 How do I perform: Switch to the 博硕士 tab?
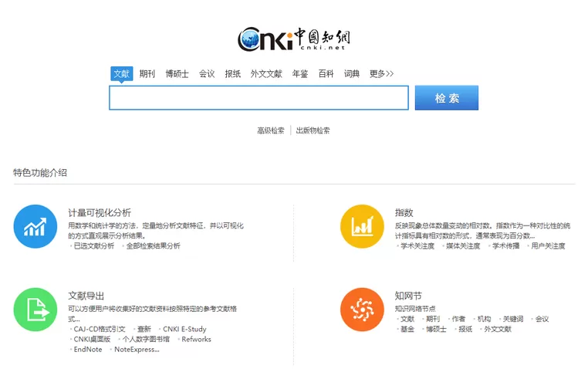tap(177, 74)
